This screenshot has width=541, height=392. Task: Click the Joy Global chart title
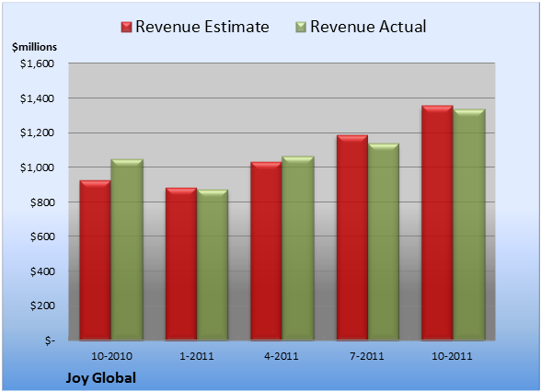click(x=101, y=378)
